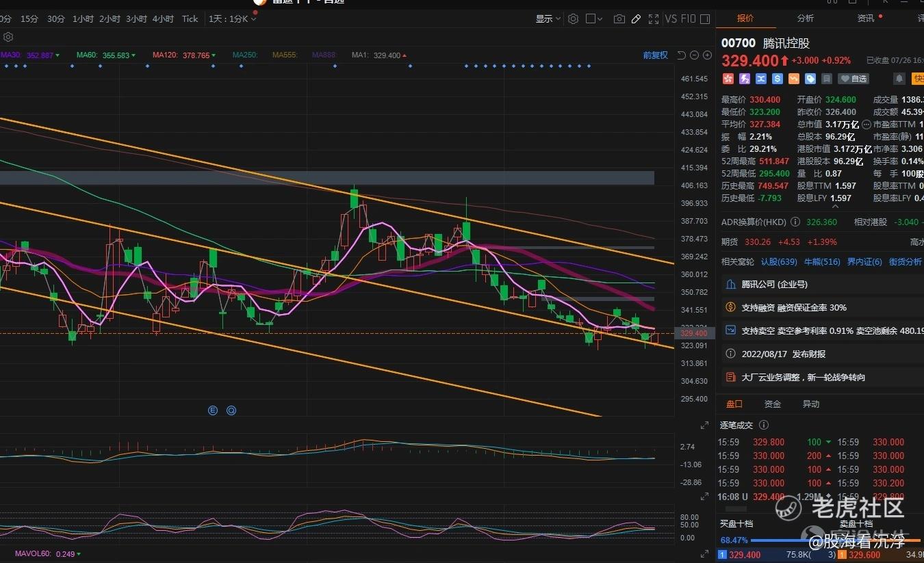The image size is (924, 563).
Task: Toggle the right side panel layout icon
Action: 705,19
